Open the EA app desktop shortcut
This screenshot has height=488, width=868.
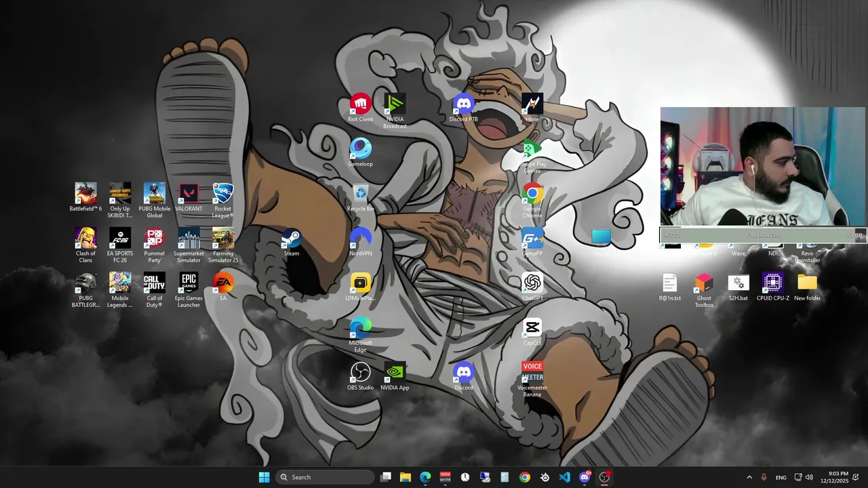tap(223, 287)
